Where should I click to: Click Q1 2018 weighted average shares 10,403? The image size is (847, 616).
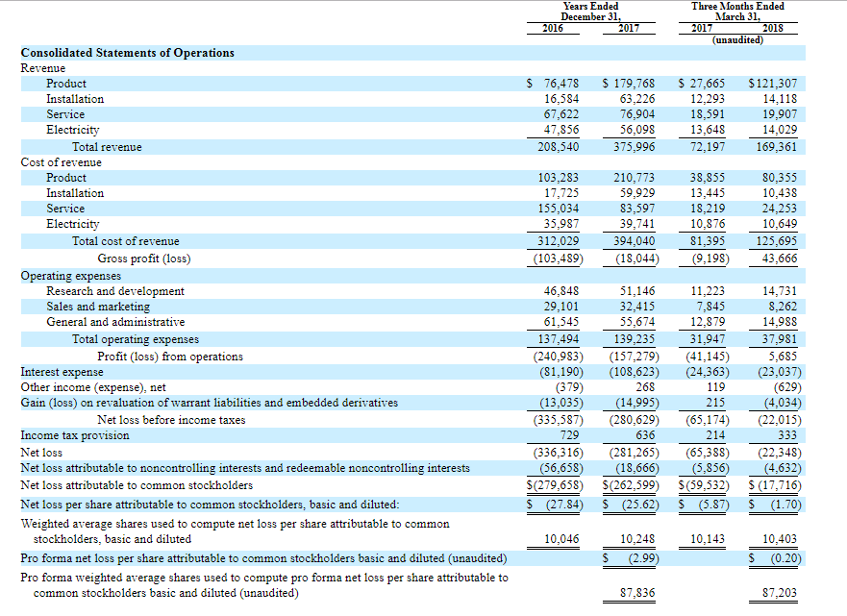click(780, 539)
